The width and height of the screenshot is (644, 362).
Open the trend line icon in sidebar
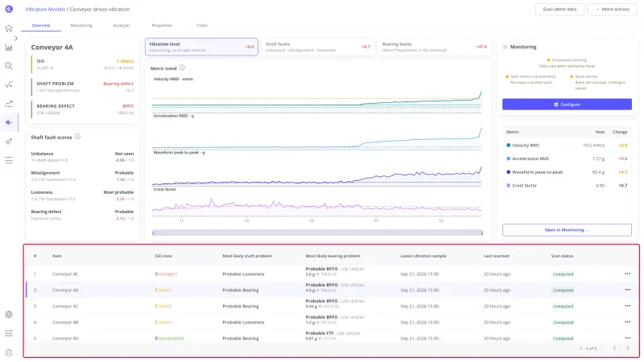(x=9, y=104)
